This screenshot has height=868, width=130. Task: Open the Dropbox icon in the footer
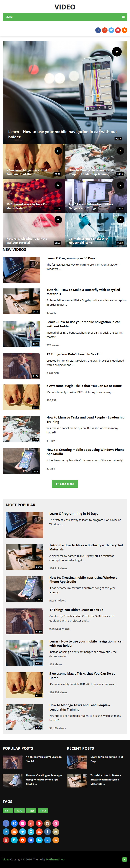coord(31,840)
